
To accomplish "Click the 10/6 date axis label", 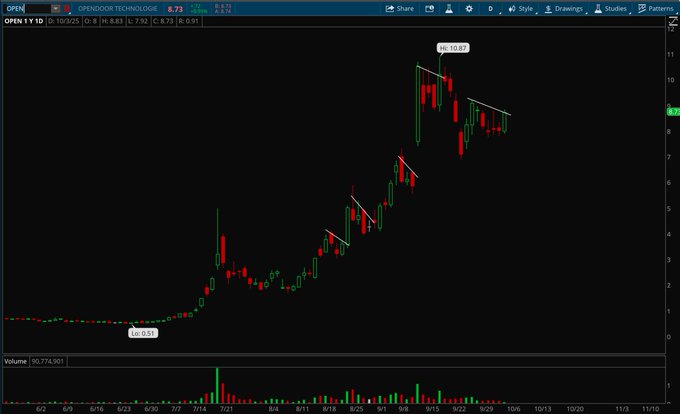I will (513, 409).
